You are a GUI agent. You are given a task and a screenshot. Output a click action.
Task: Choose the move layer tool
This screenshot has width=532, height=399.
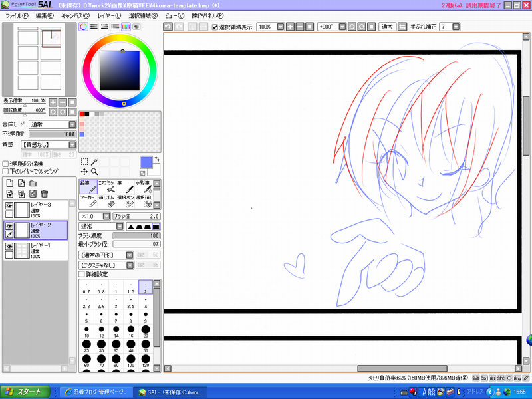pyautogui.click(x=84, y=172)
